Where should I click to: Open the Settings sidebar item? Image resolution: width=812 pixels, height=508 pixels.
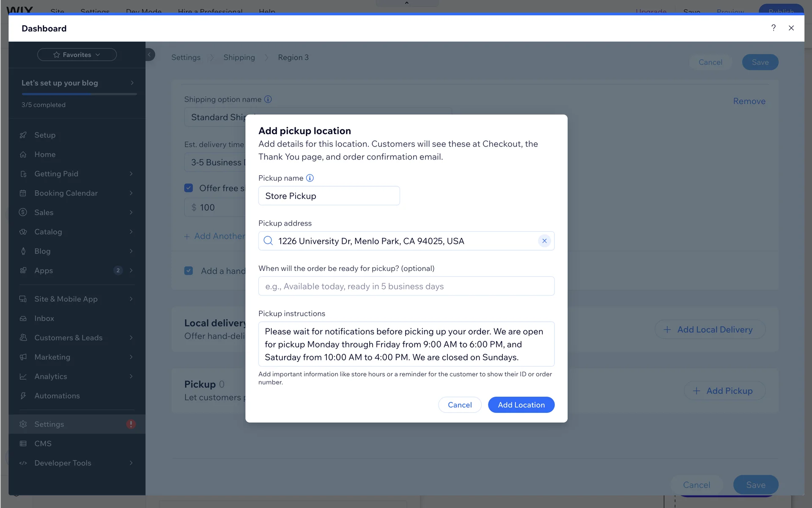click(x=49, y=424)
